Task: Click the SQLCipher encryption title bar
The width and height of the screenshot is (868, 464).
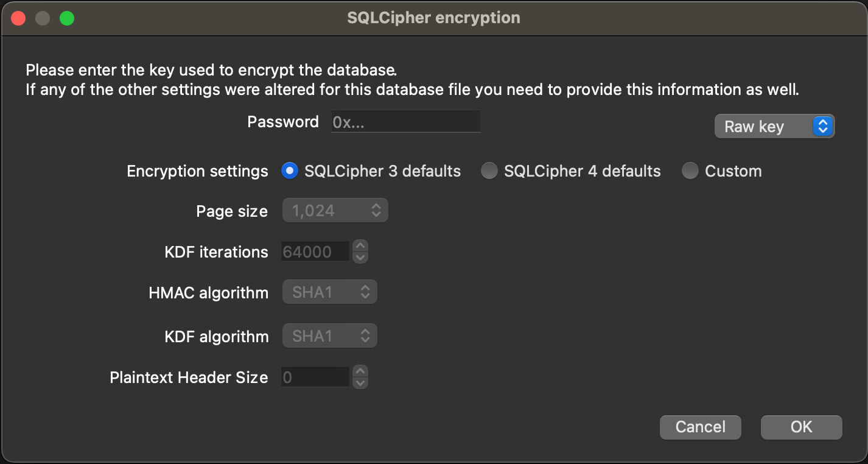Action: tap(433, 18)
